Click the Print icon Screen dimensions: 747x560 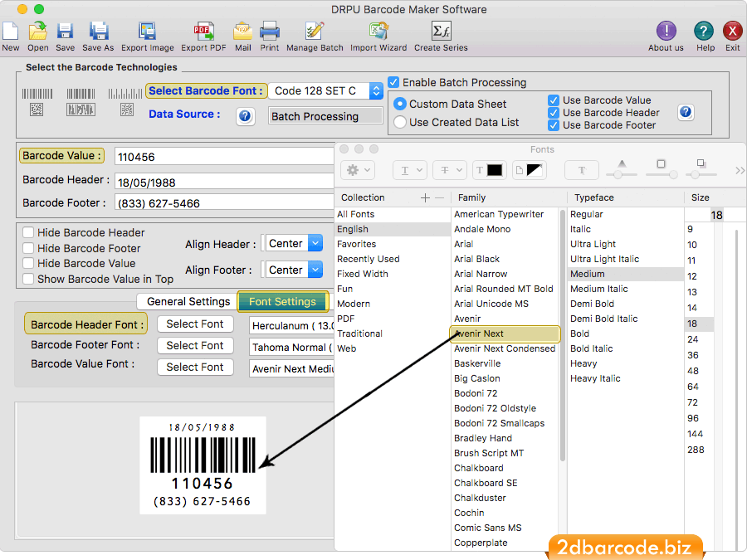click(270, 32)
